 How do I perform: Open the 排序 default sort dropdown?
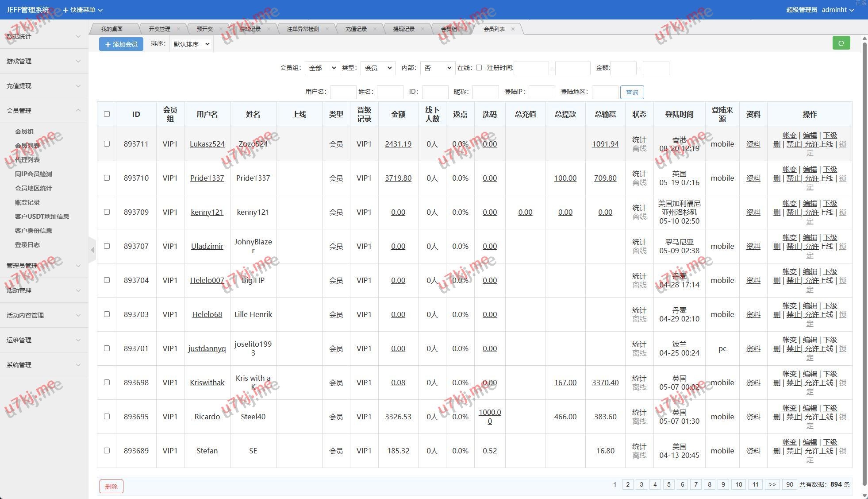191,44
